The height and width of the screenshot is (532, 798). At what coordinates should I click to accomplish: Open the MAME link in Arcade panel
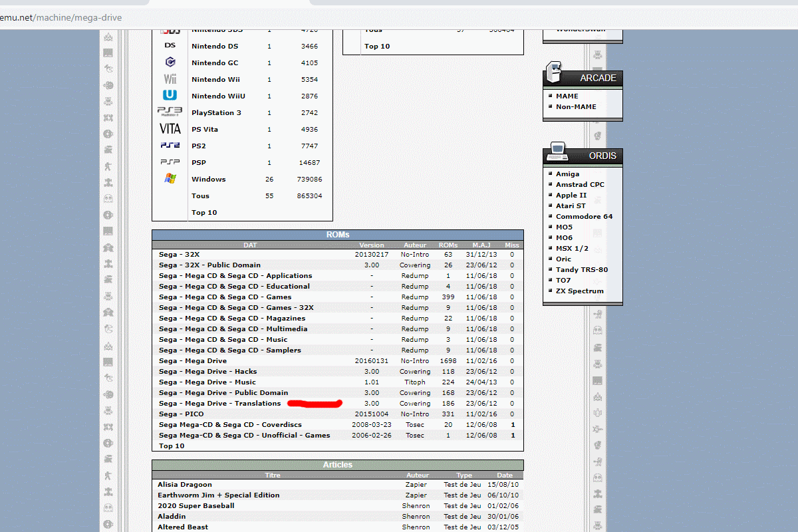(x=567, y=96)
